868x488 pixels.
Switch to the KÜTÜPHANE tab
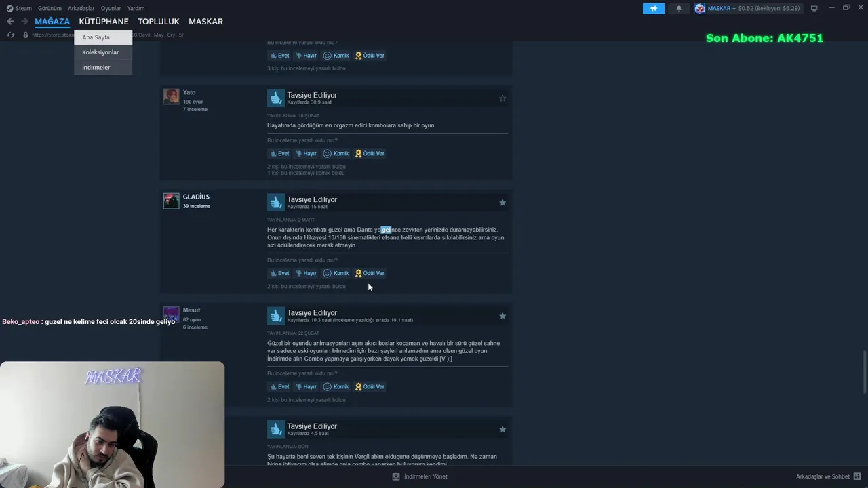point(104,22)
